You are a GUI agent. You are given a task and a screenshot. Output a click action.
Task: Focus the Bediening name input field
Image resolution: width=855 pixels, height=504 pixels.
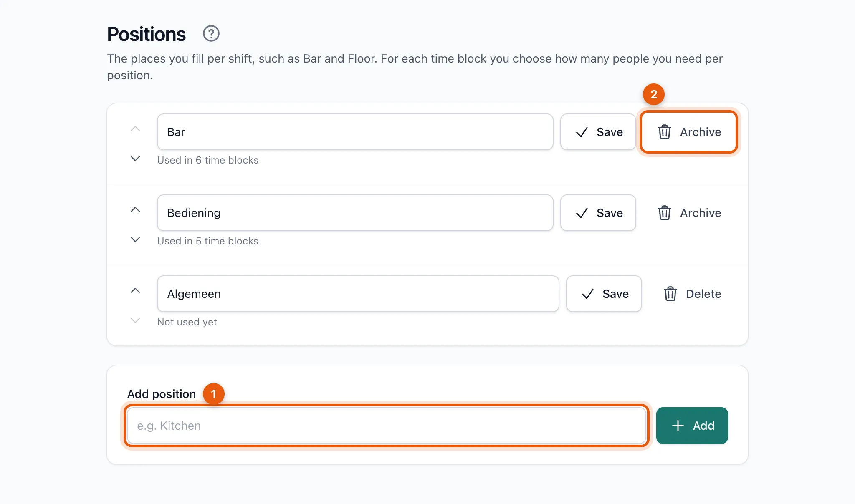355,213
